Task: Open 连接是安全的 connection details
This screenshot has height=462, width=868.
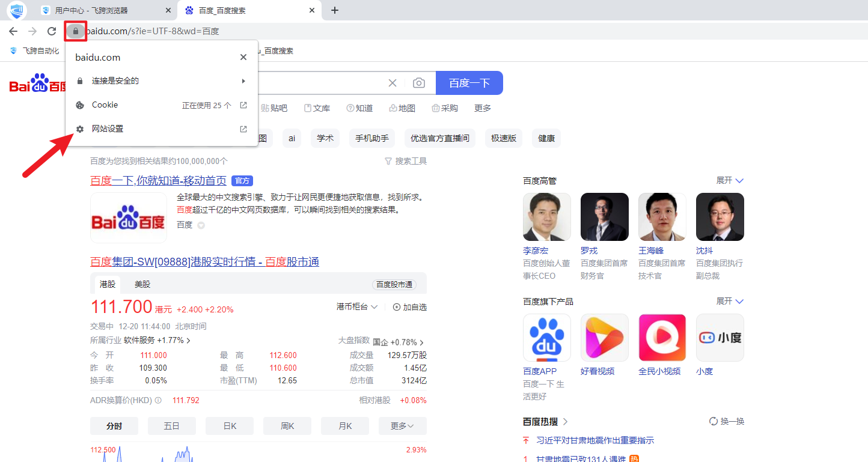Action: (x=162, y=81)
